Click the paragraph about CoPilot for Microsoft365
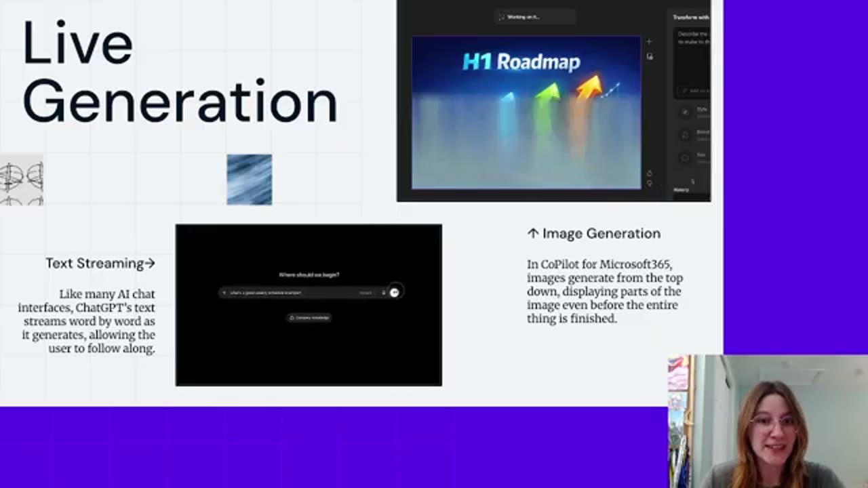The height and width of the screenshot is (488, 868). [x=605, y=291]
